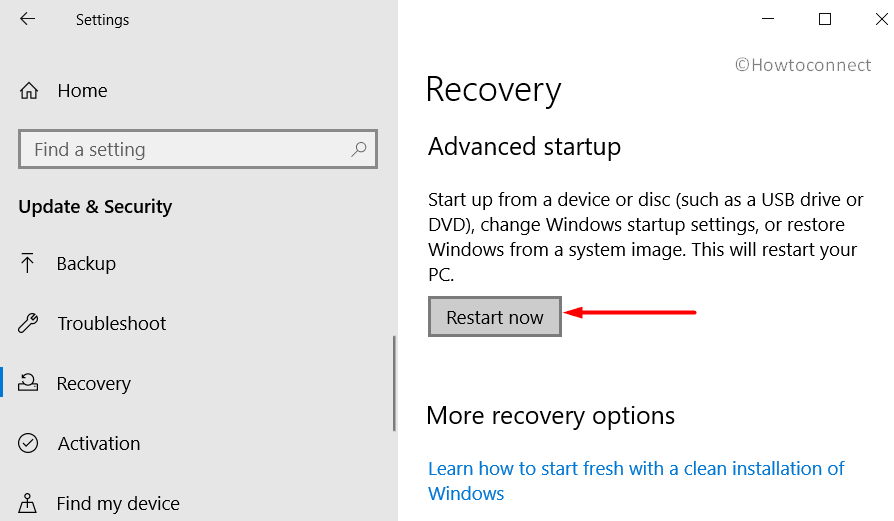Open the clean installation of Windows link
Screen dimensions: 894x521
(636, 481)
